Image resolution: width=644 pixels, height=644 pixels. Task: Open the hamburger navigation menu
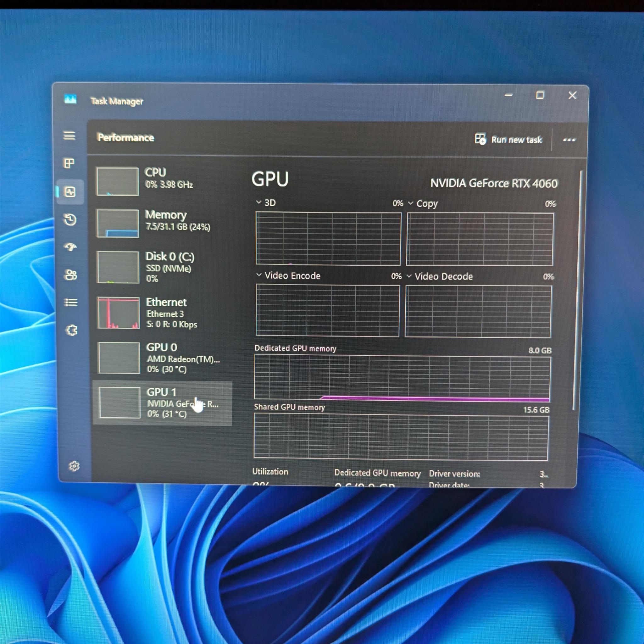[x=69, y=135]
